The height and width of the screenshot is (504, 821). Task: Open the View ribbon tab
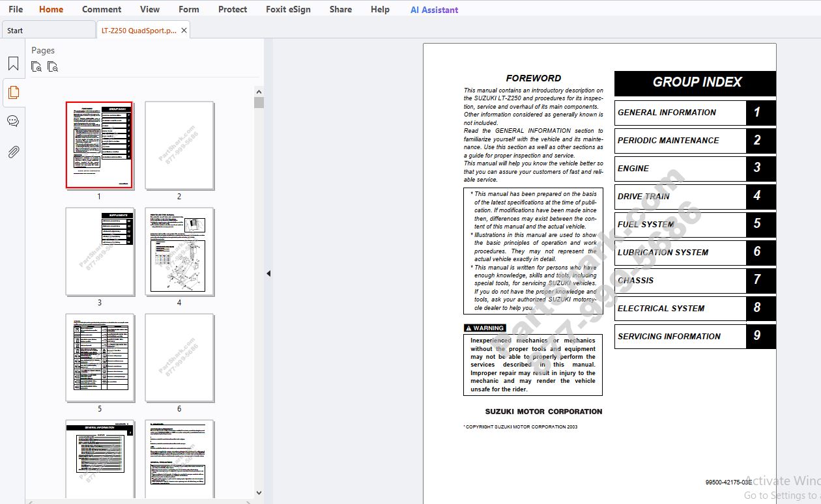pos(150,9)
